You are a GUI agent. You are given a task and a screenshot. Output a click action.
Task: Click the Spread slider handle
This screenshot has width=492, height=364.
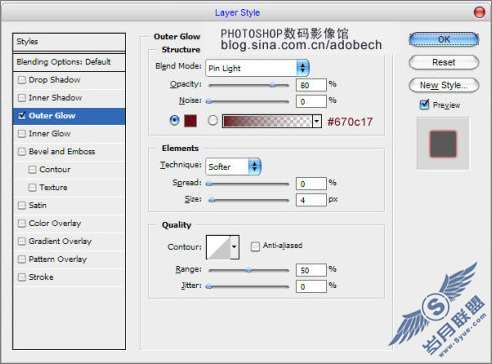point(209,184)
